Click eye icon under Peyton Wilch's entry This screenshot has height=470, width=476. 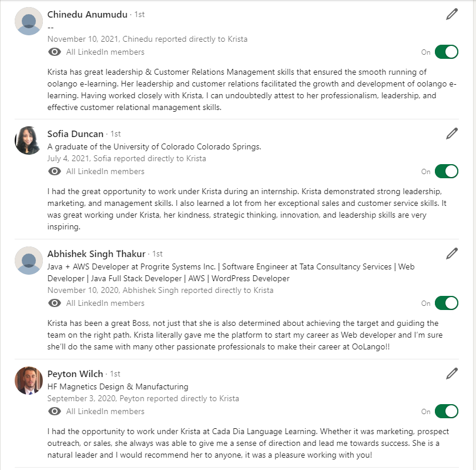(x=55, y=412)
